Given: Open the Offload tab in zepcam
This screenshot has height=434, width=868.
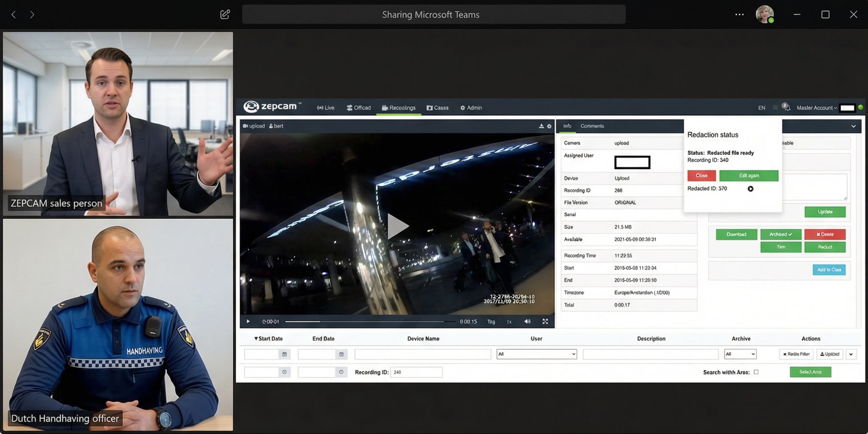Looking at the screenshot, I should click(x=359, y=108).
